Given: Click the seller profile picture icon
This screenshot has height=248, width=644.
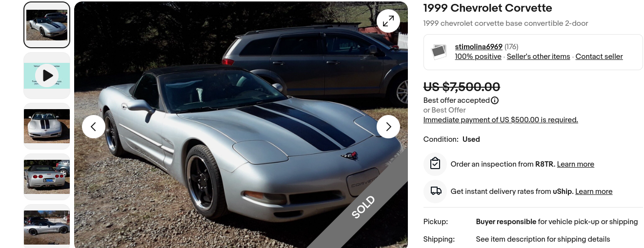Looking at the screenshot, I should tap(439, 51).
